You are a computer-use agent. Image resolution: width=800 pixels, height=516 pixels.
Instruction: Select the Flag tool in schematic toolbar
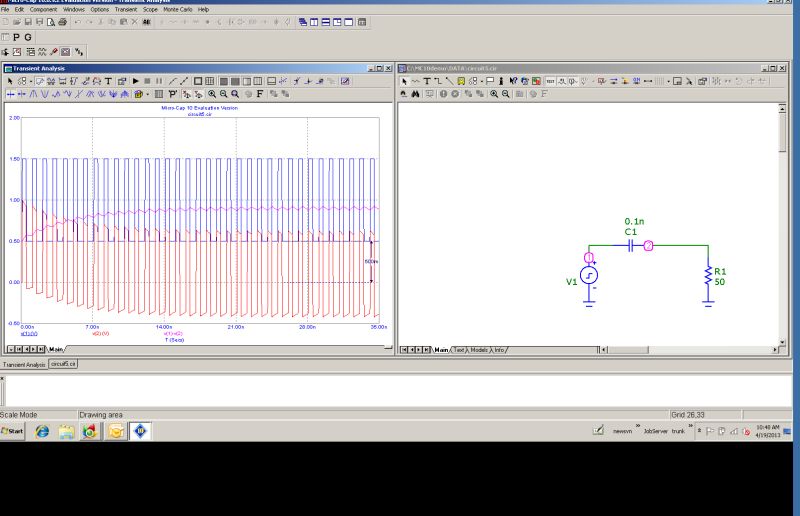click(490, 81)
